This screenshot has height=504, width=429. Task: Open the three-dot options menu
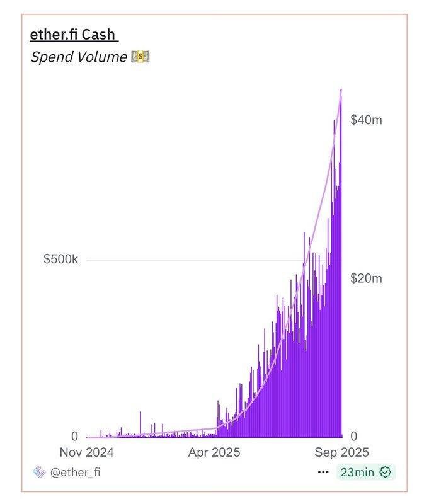click(x=323, y=472)
